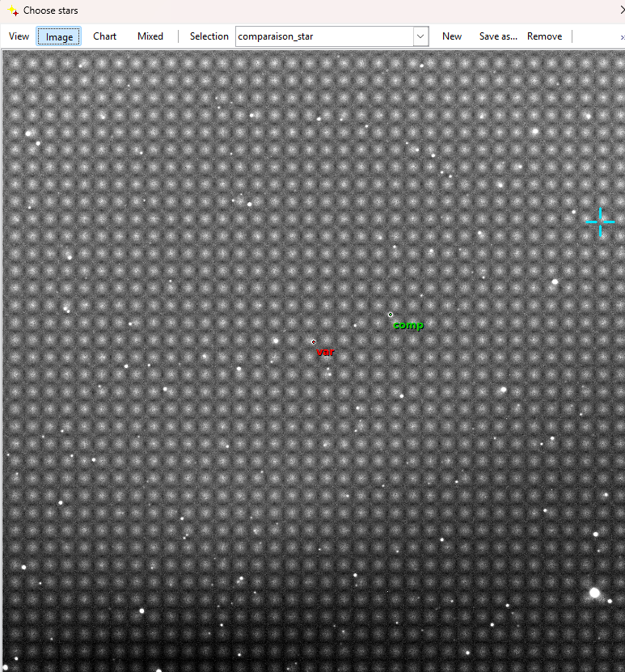Click the cyan crosshair marker
The width and height of the screenshot is (625, 672).
pos(600,221)
